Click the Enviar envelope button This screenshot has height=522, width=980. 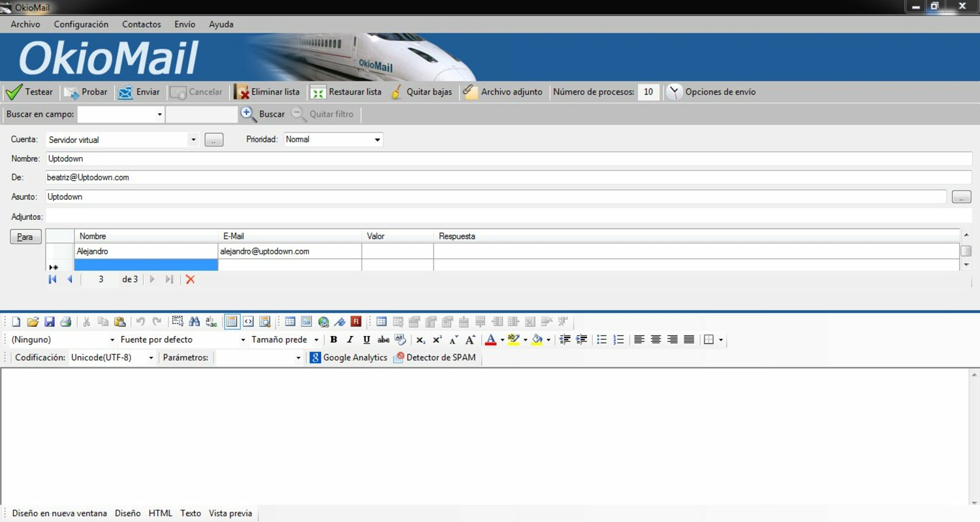(x=139, y=92)
